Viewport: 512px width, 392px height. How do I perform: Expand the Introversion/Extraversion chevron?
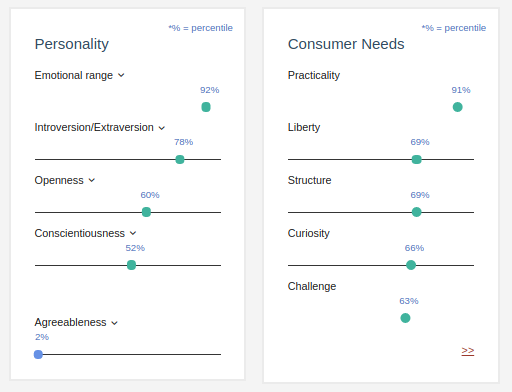click(162, 128)
